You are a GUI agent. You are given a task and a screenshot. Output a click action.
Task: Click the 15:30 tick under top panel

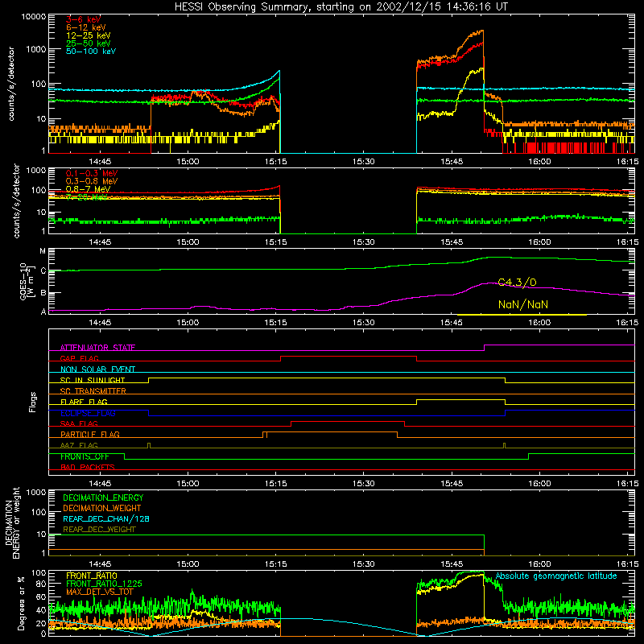pyautogui.click(x=364, y=162)
